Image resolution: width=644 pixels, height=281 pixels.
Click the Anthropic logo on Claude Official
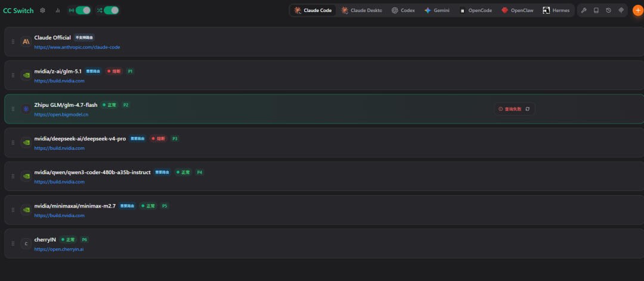click(26, 42)
